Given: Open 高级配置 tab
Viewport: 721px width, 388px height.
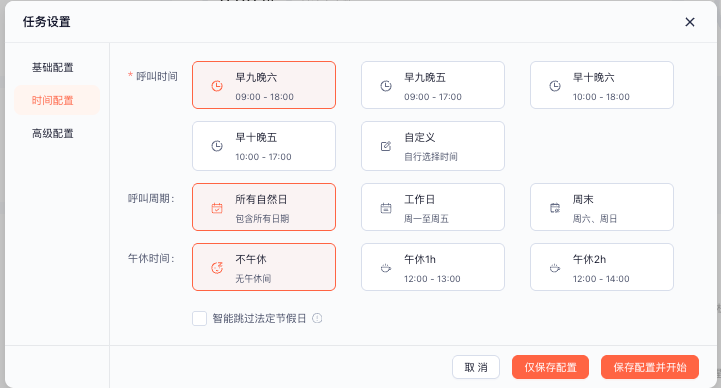Looking at the screenshot, I should click(52, 133).
